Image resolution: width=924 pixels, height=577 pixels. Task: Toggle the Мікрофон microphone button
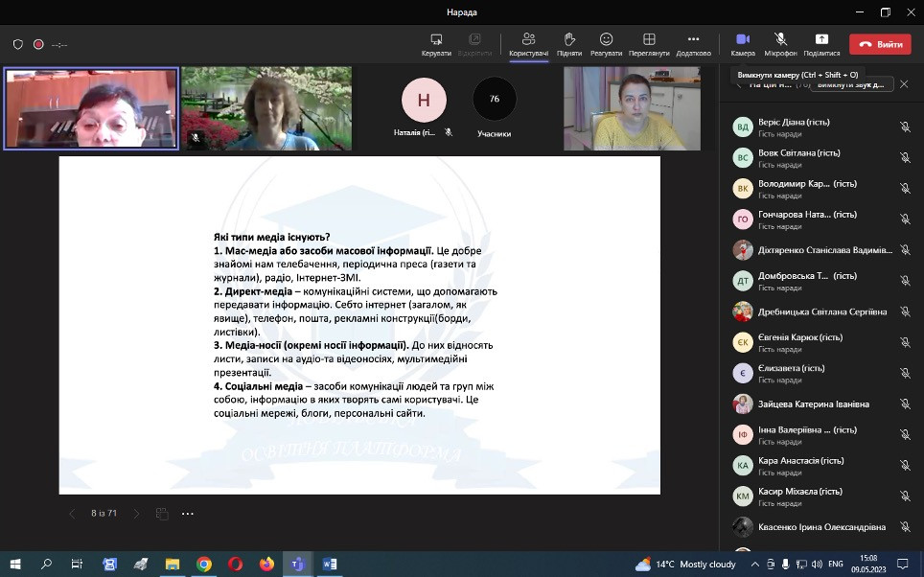pos(780,44)
